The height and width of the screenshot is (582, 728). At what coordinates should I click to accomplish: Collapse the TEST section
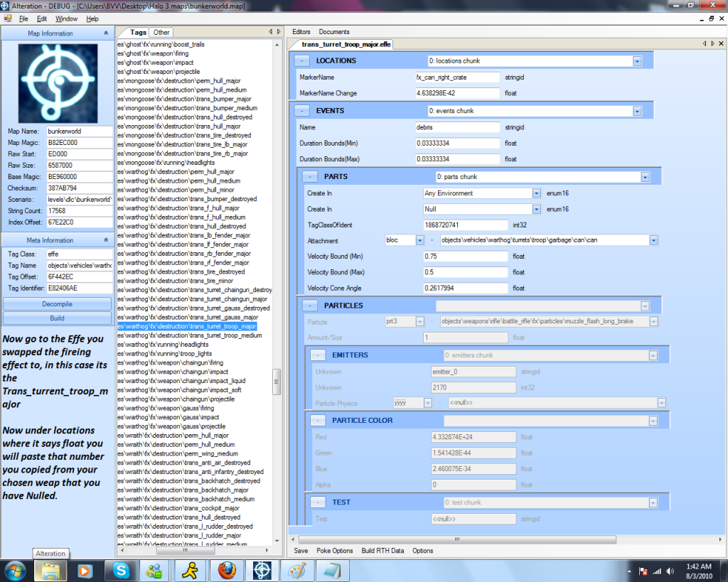point(318,502)
